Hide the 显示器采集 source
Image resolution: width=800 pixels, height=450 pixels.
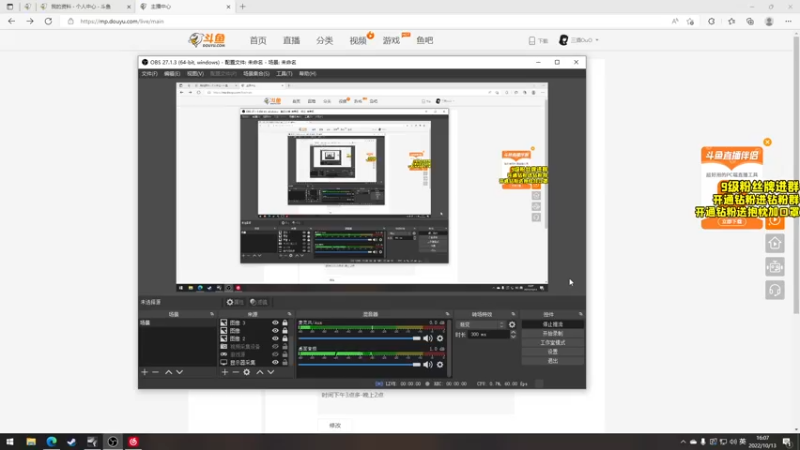coord(275,362)
